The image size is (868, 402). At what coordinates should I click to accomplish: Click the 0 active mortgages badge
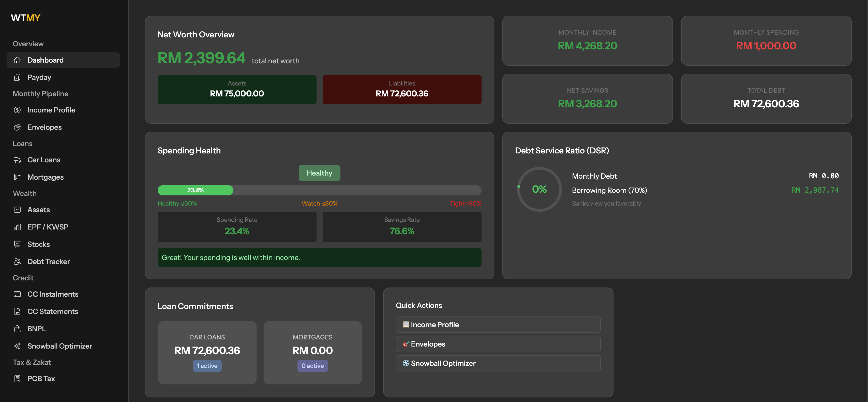tap(313, 366)
